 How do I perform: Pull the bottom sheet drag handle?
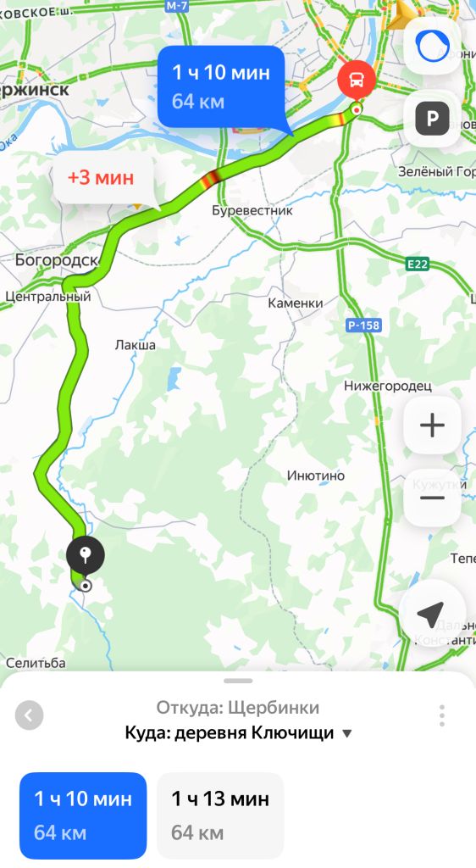click(238, 681)
